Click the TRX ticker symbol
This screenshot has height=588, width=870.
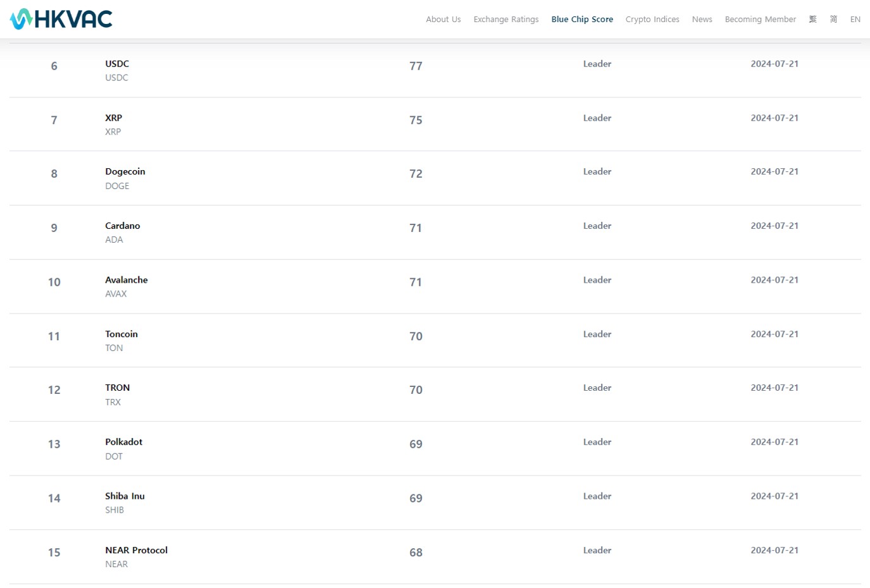(x=113, y=402)
